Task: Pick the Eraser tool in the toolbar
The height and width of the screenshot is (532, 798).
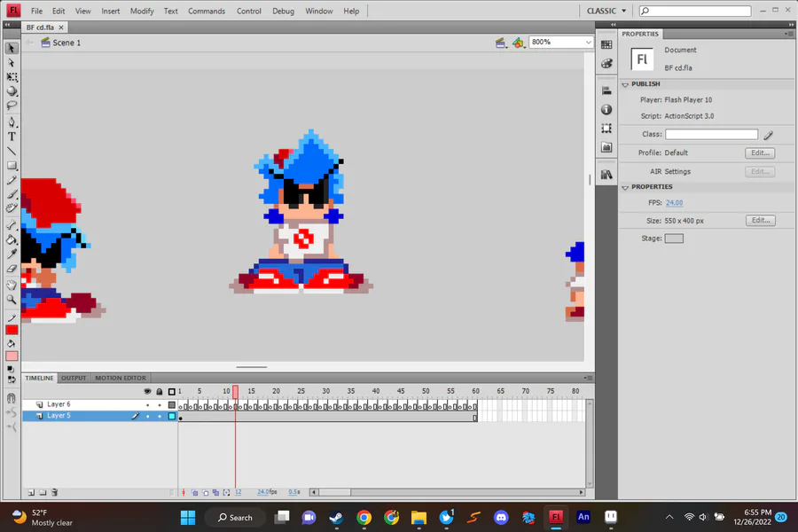Action: click(12, 269)
